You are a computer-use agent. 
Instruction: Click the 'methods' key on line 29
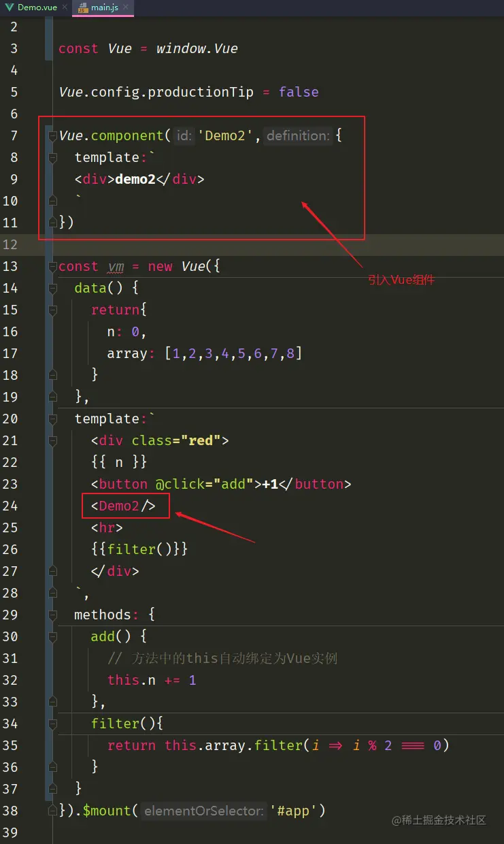point(103,615)
